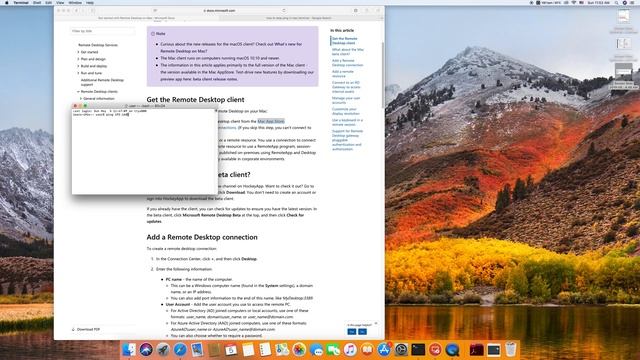Open the Edit menu
Screen dimensions: 640x360
coord(49,3)
